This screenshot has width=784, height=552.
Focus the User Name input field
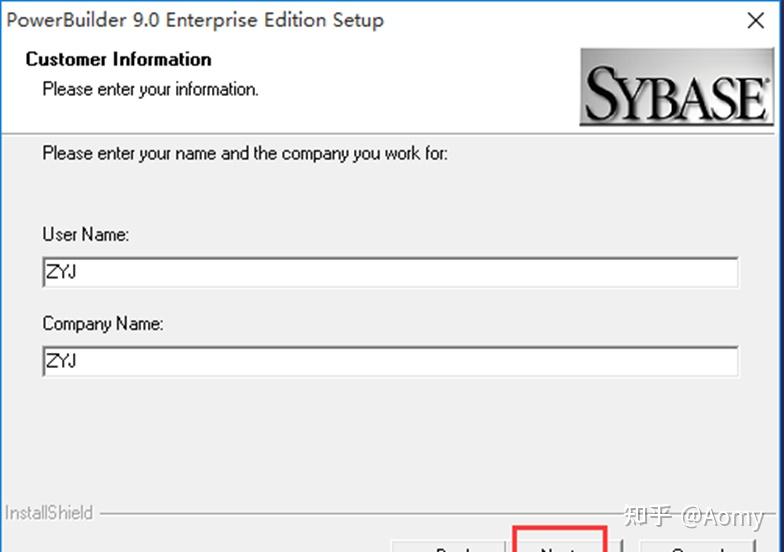(390, 272)
